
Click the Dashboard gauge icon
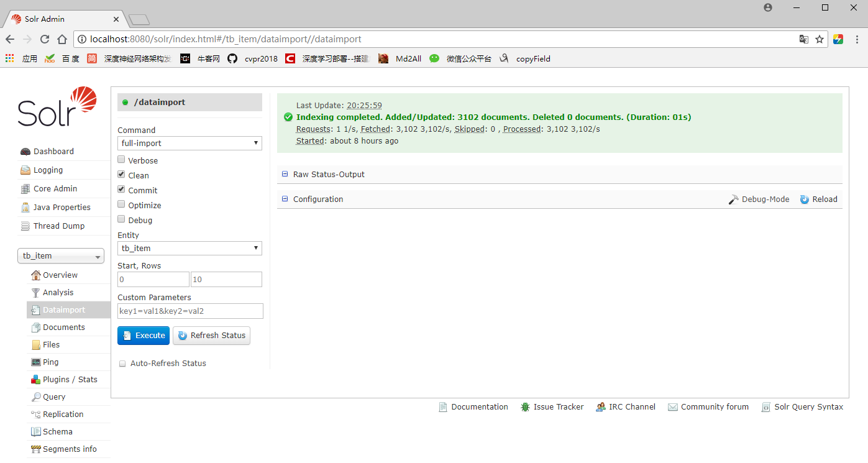(x=25, y=152)
